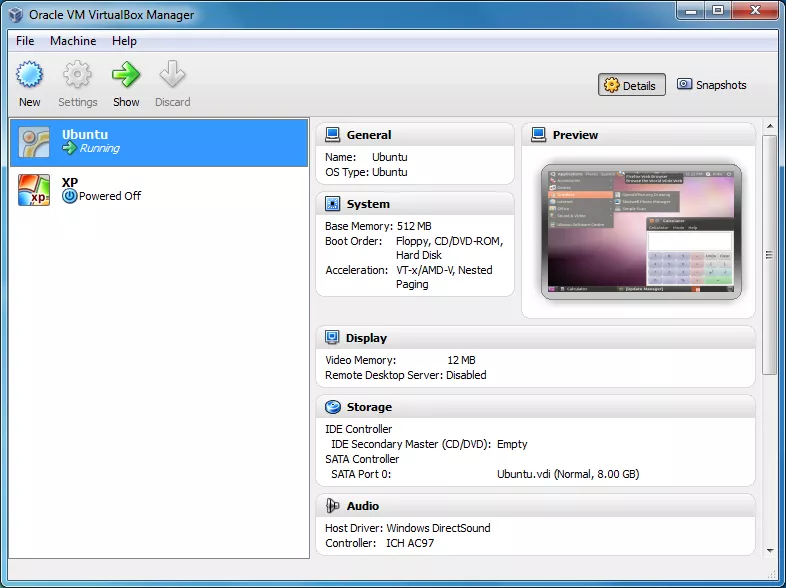Click the General section monitor icon

click(x=332, y=135)
